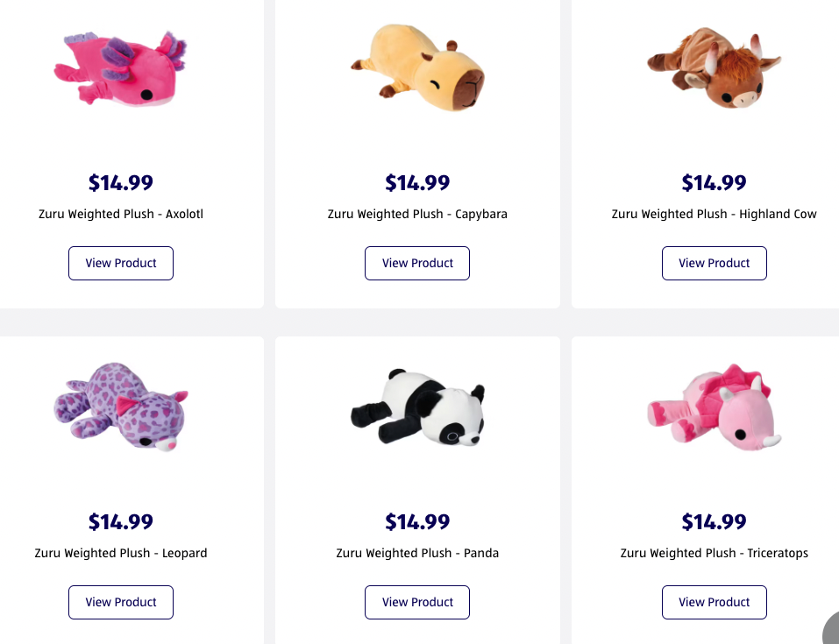
Task: Open the "Zuru Weighted Plush - Capybara" title link
Action: click(417, 214)
